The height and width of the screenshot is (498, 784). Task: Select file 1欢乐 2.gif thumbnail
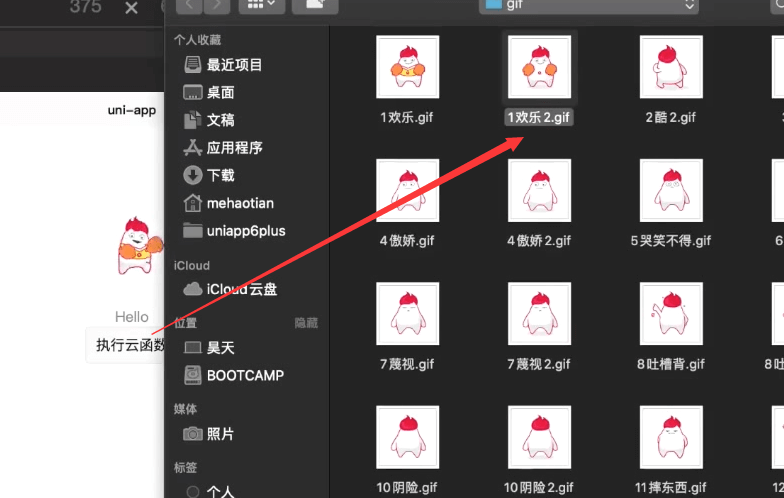(540, 67)
